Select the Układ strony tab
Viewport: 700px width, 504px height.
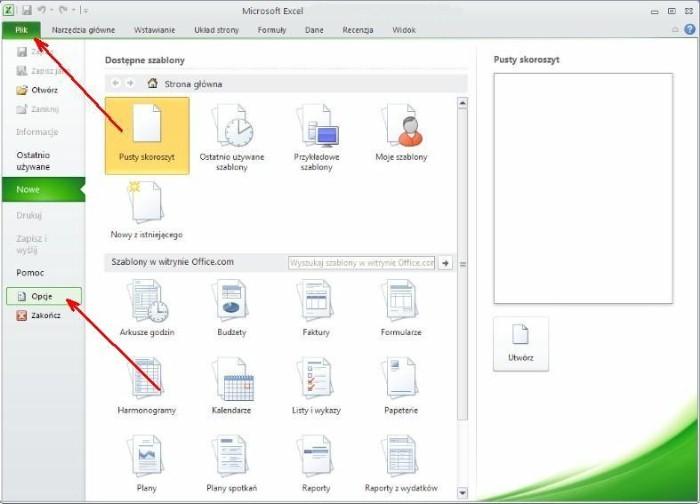[217, 30]
